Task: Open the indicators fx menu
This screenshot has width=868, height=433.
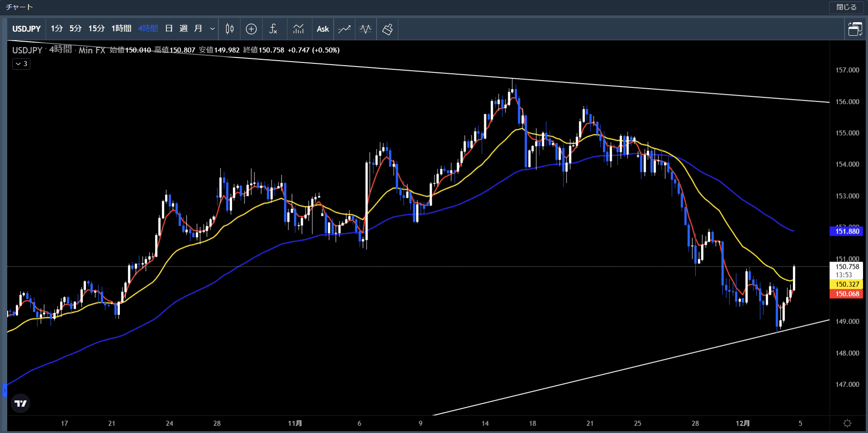Action: (x=273, y=29)
